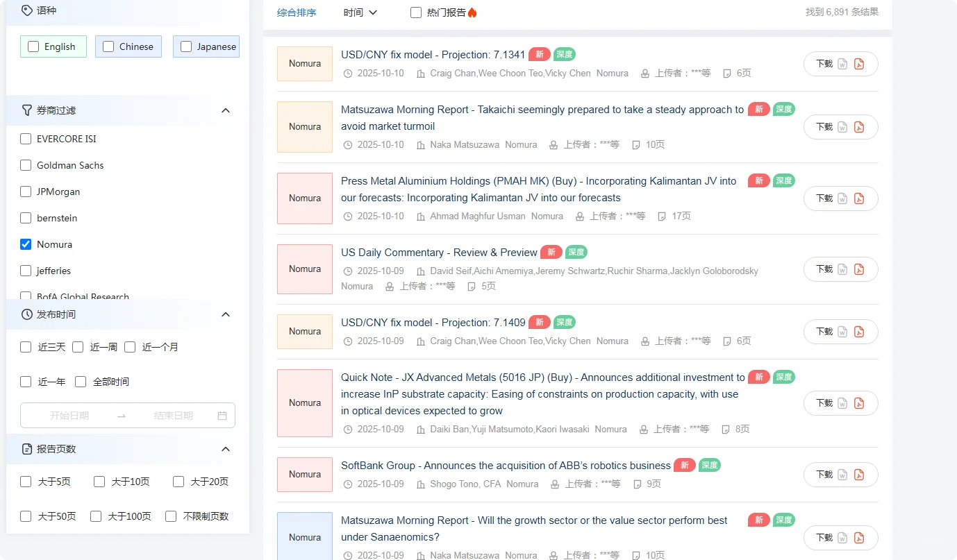
Task: Tick the Japanese language checkbox
Action: [186, 46]
